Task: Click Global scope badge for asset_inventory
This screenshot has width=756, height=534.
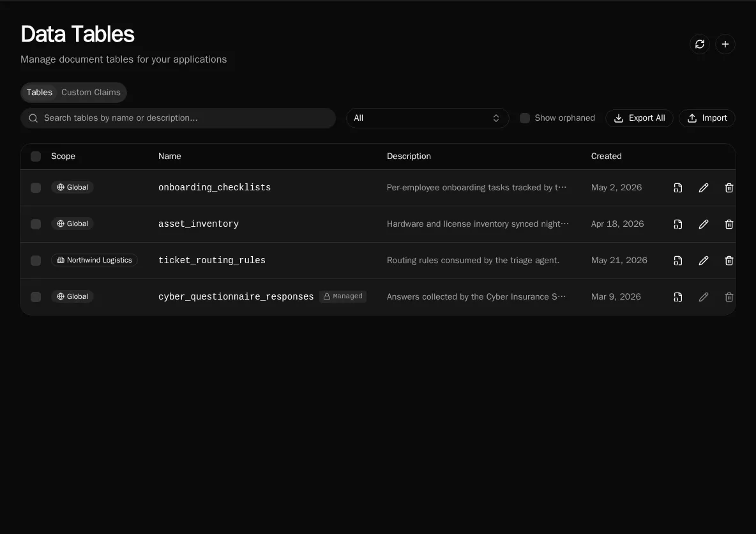Action: pos(72,224)
